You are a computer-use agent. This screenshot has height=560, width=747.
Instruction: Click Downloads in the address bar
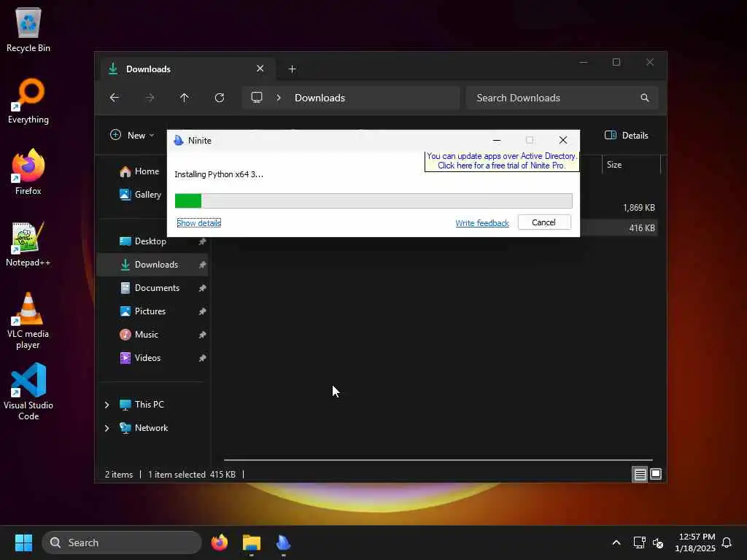click(320, 98)
